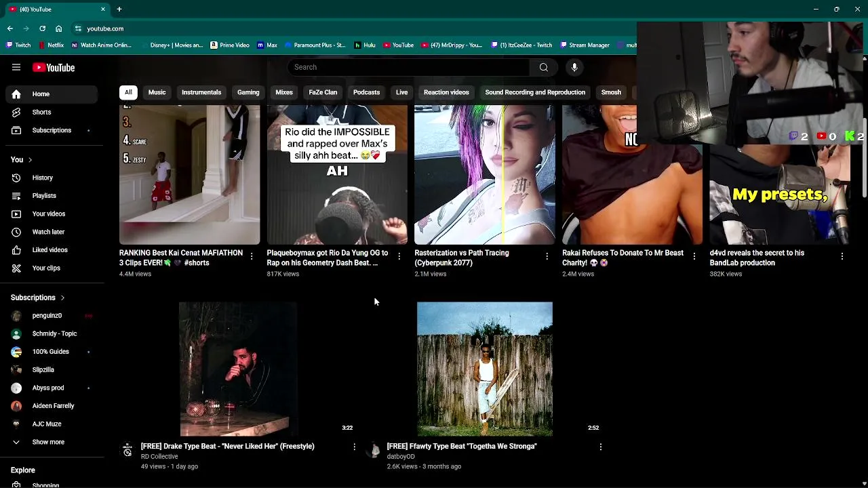This screenshot has height=488, width=868.
Task: Play the Drake Type Beat video thumbnail
Action: tap(237, 369)
